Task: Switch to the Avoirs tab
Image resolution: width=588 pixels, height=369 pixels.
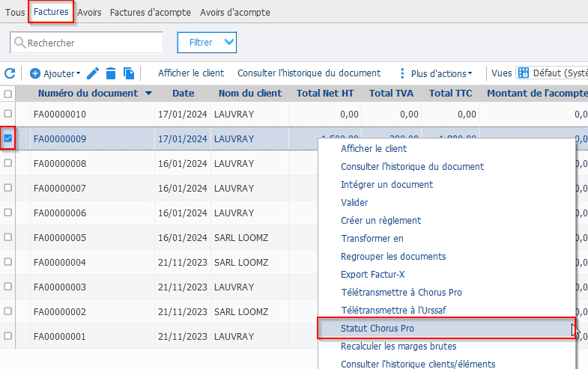Action: 89,13
